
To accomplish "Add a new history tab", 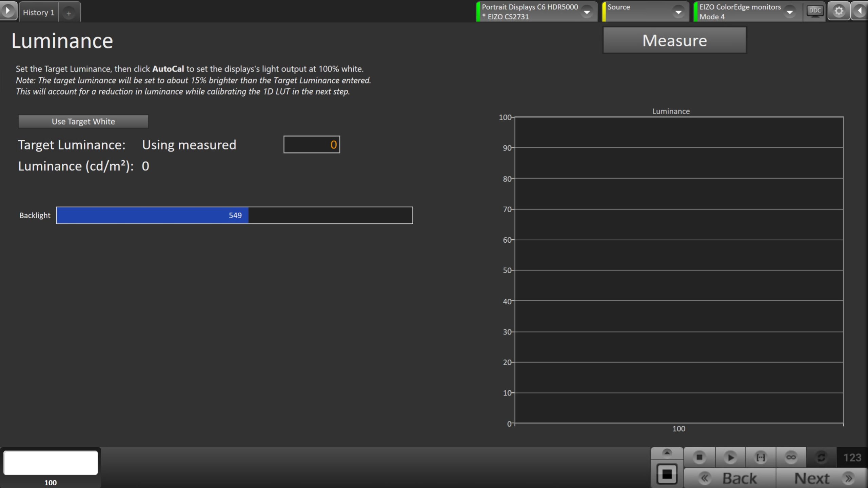I will [x=69, y=13].
